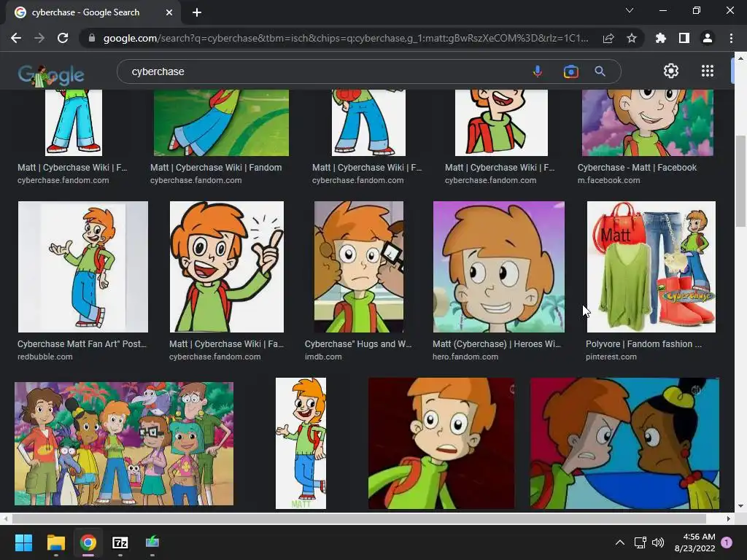
Task: Click the magnifier search button
Action: click(x=600, y=71)
